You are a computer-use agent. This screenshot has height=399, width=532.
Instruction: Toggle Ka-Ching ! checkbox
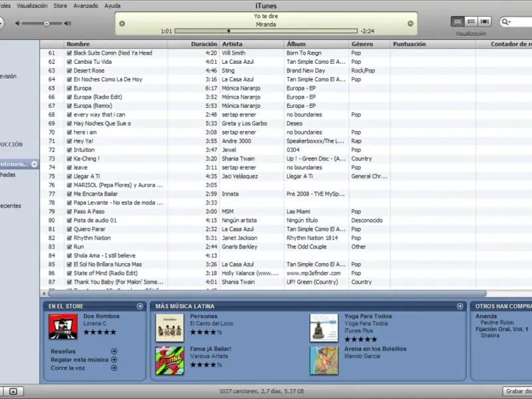(x=69, y=159)
